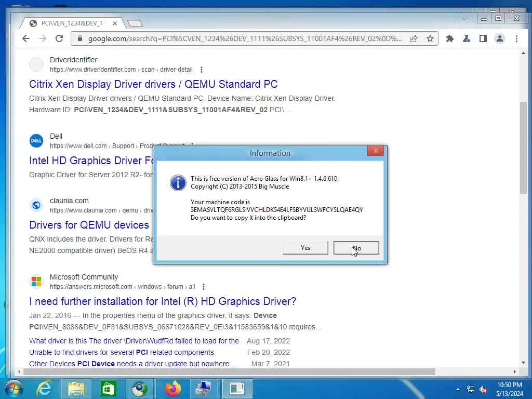
Task: Open the Chrome three-dot menu
Action: tap(516, 38)
